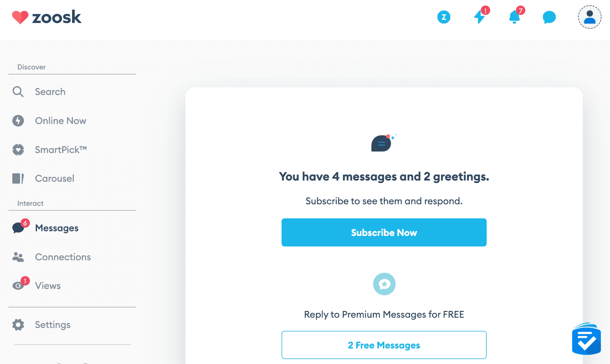Click the lightning bolt Boost icon
The height and width of the screenshot is (364, 610).
pyautogui.click(x=480, y=17)
